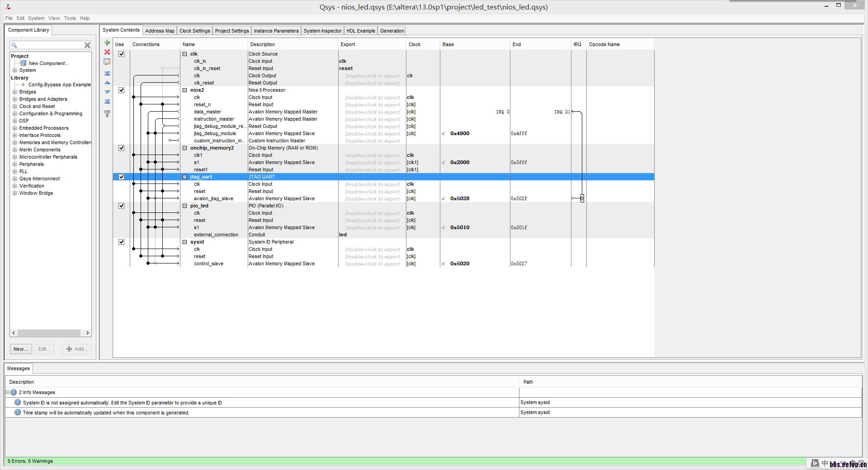The height and width of the screenshot is (470, 868).
Task: Click the New... button in Component Library
Action: pyautogui.click(x=21, y=349)
